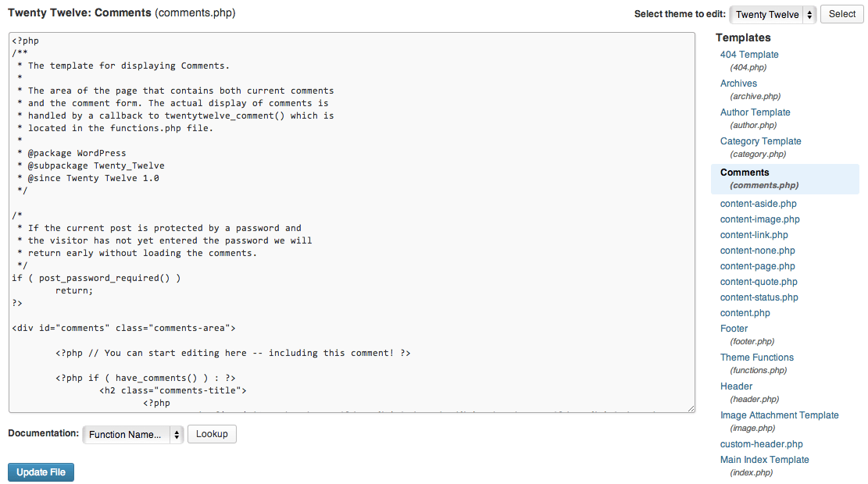
Task: Open the Header template
Action: pyautogui.click(x=736, y=386)
